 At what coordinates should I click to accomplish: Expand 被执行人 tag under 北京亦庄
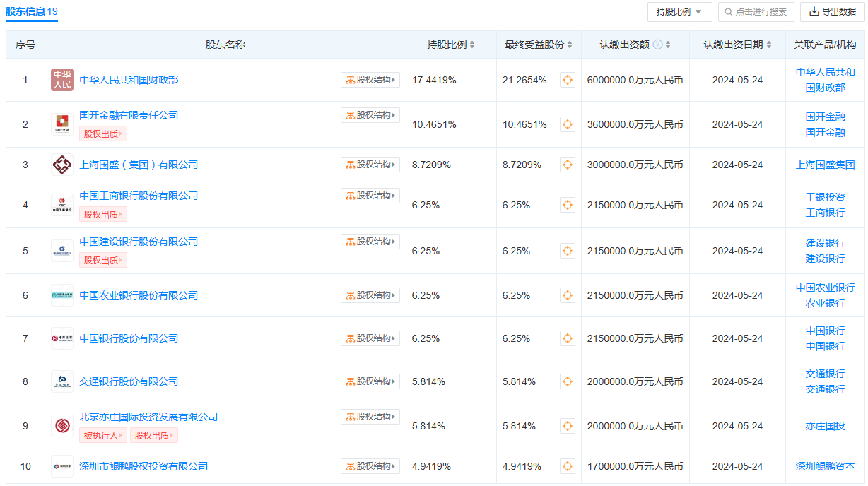pos(103,435)
